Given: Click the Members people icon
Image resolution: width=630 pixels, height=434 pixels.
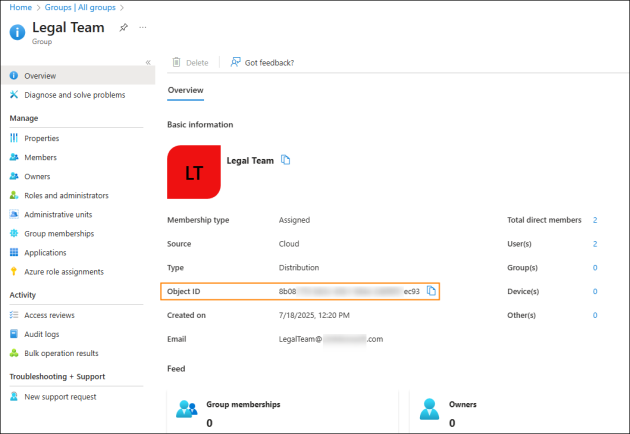Looking at the screenshot, I should (14, 157).
